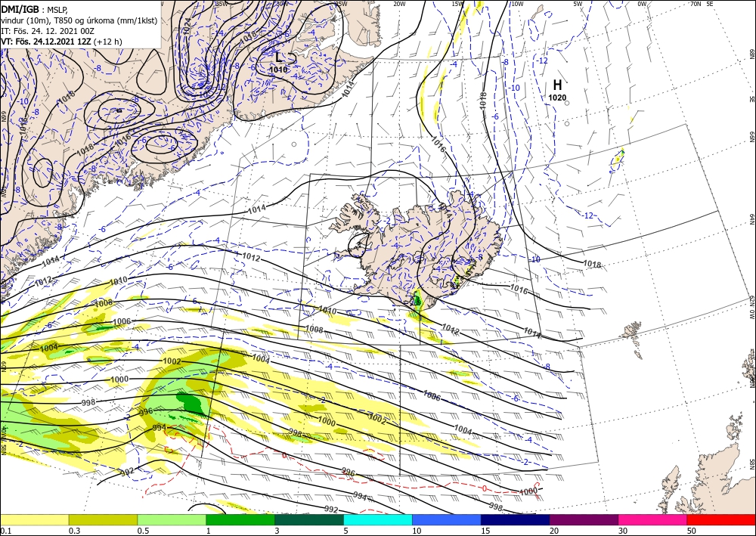
Task: Click the '15W' longitude label
Action: [x=457, y=4]
